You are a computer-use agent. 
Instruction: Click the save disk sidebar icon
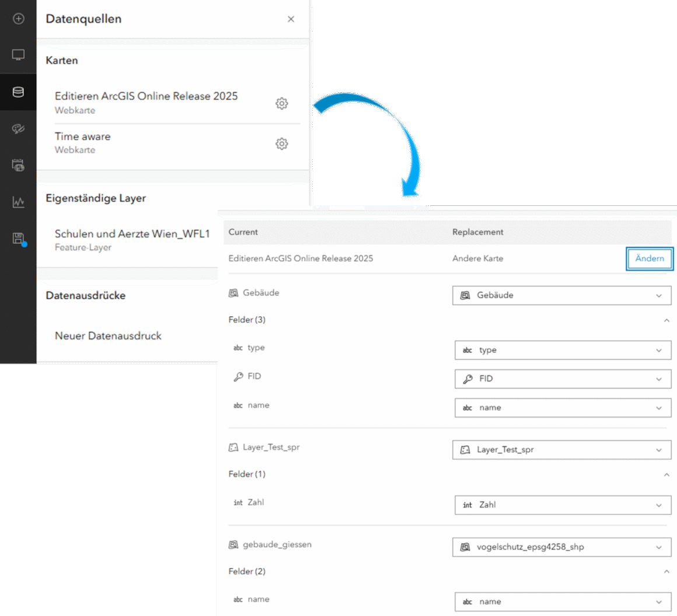(18, 238)
